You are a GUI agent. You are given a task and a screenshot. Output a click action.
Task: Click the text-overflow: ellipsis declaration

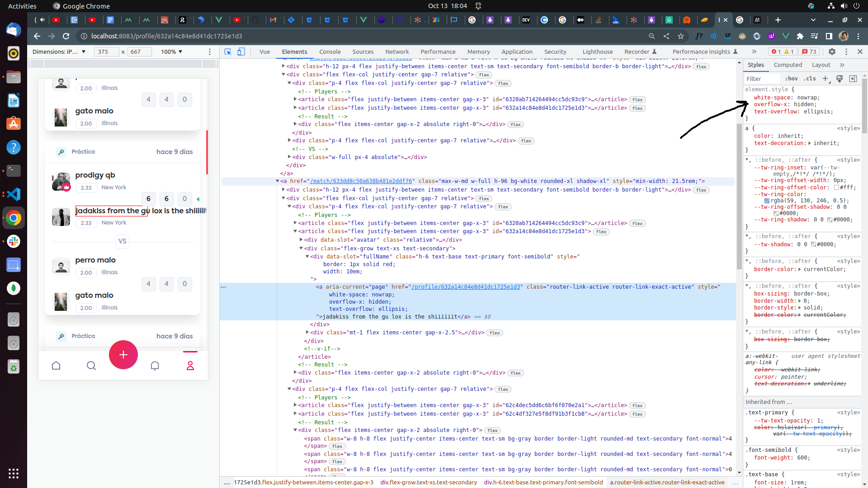pos(793,112)
